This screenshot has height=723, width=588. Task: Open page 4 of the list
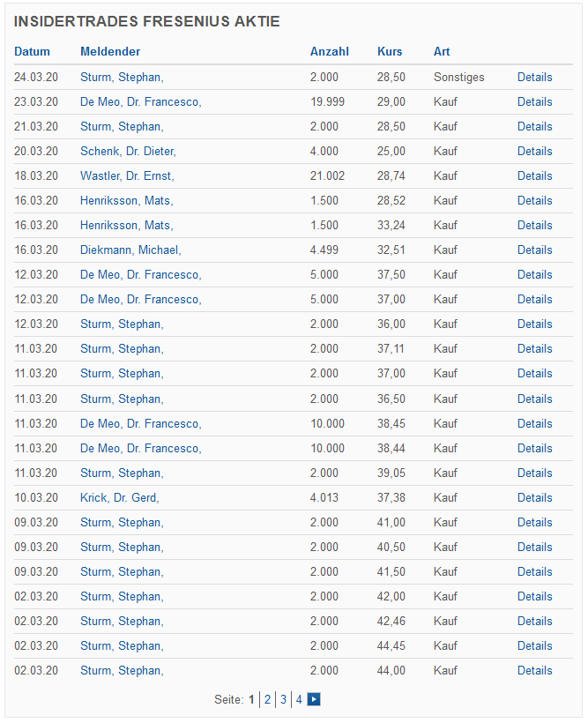tap(299, 699)
